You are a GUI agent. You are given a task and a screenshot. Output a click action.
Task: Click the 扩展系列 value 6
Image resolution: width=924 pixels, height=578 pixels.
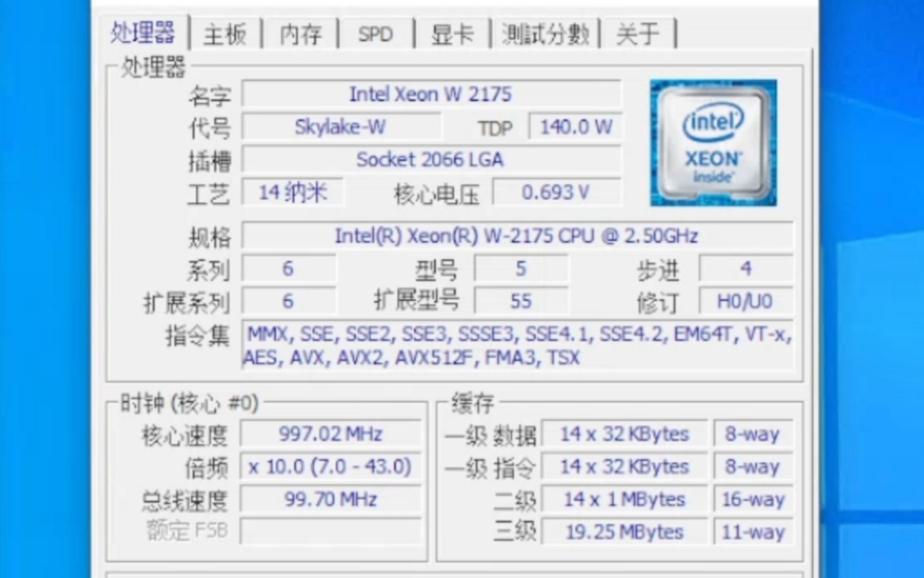tap(288, 301)
